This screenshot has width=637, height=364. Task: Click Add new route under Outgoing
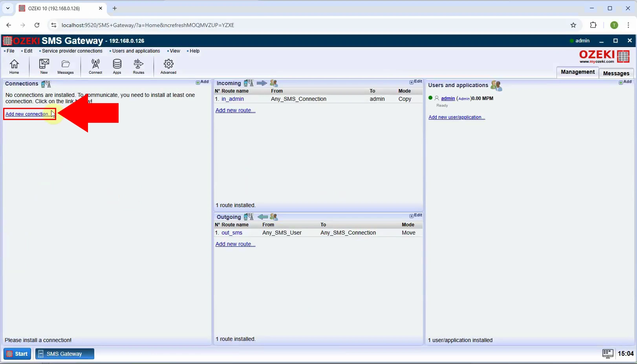235,244
